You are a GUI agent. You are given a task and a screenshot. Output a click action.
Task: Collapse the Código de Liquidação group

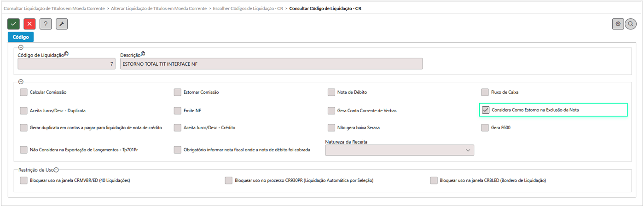[x=21, y=47]
